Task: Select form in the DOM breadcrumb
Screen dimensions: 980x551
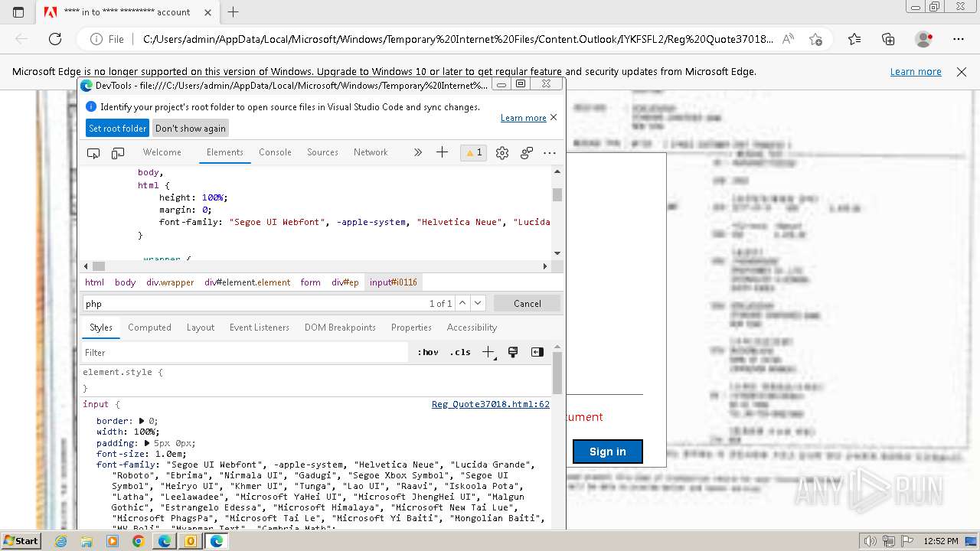Action: (311, 282)
